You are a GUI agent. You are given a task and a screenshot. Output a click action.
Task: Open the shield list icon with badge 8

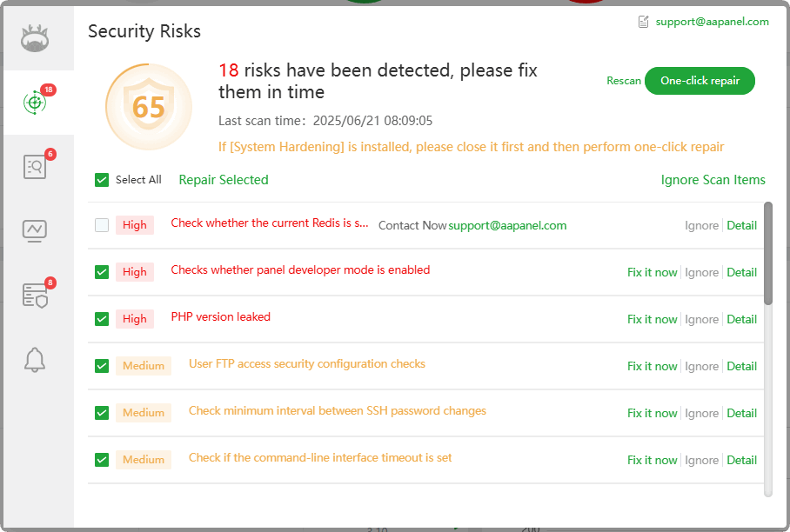(35, 295)
